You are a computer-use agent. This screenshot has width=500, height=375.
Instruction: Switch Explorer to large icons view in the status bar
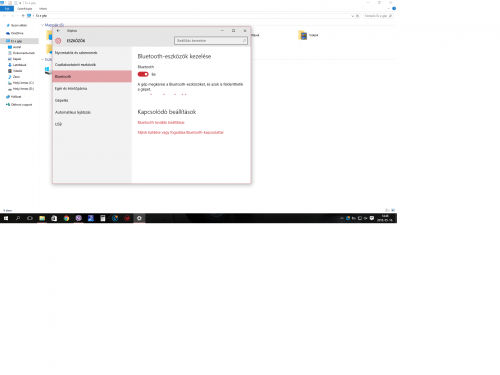click(393, 210)
